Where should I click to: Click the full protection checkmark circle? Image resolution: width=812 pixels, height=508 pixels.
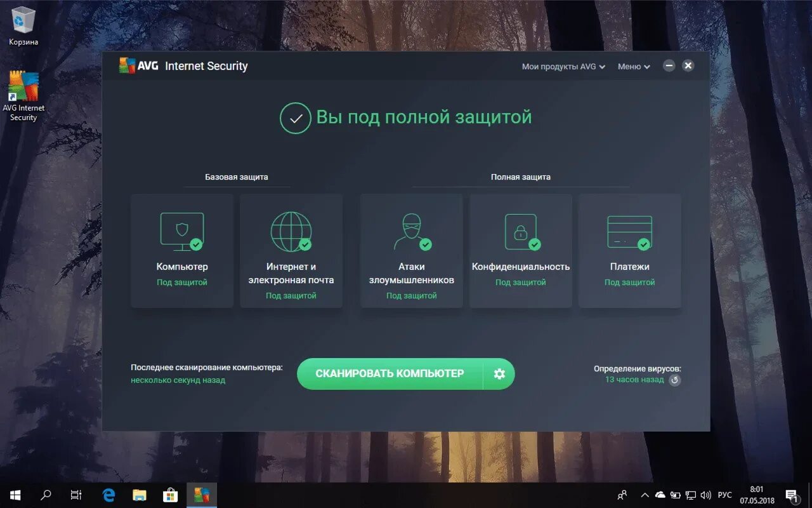(295, 118)
